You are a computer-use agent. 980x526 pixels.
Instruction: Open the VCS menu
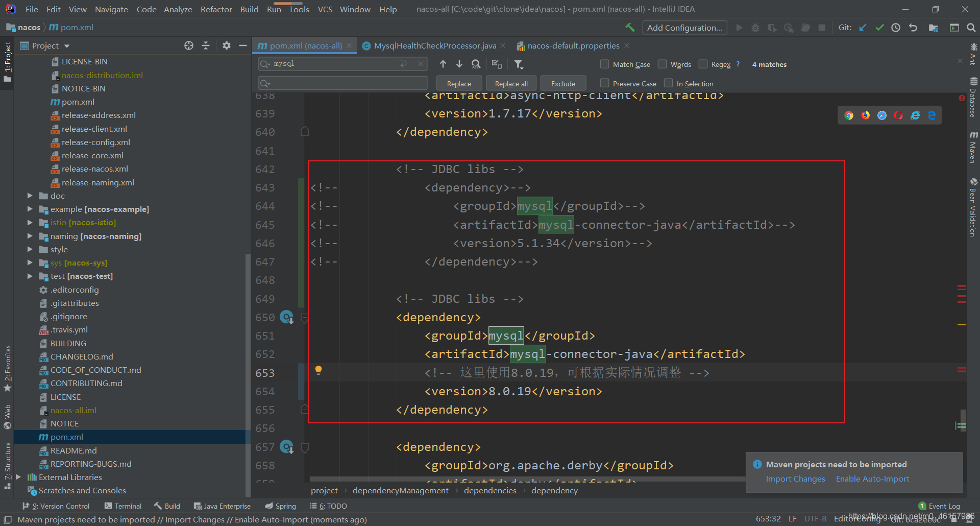[x=325, y=9]
